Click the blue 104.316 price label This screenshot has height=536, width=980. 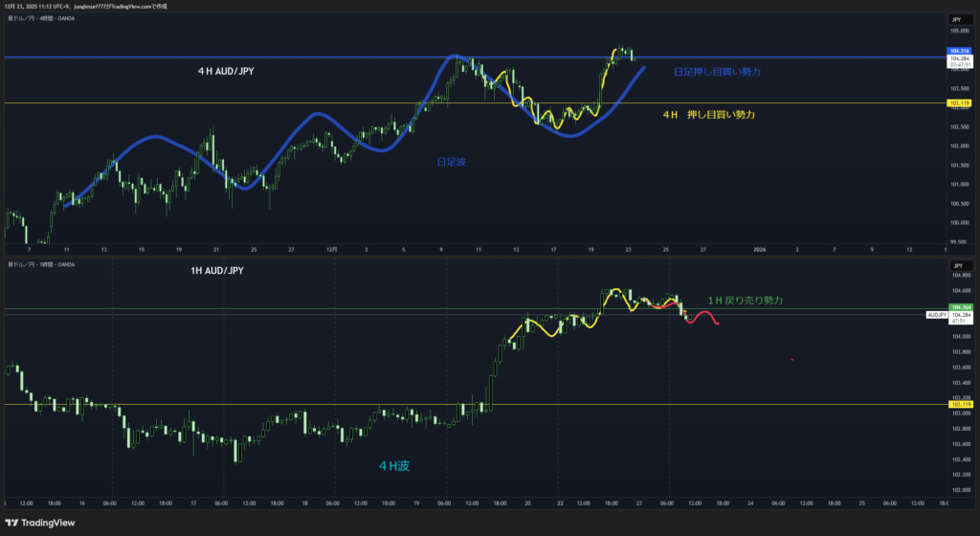tap(959, 51)
